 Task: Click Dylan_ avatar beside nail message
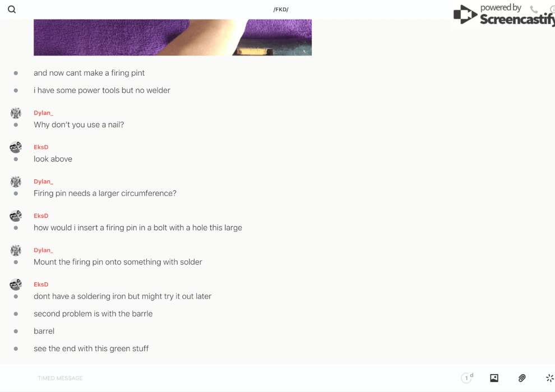pos(16,113)
